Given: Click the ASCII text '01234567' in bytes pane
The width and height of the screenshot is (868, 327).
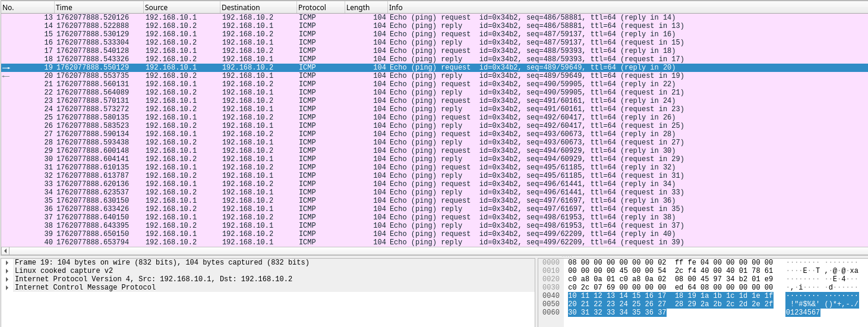Looking at the screenshot, I should [803, 313].
